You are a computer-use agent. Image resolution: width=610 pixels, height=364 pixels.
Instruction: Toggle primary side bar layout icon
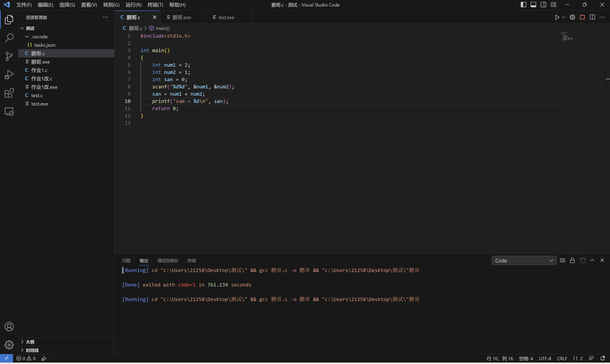click(x=524, y=5)
